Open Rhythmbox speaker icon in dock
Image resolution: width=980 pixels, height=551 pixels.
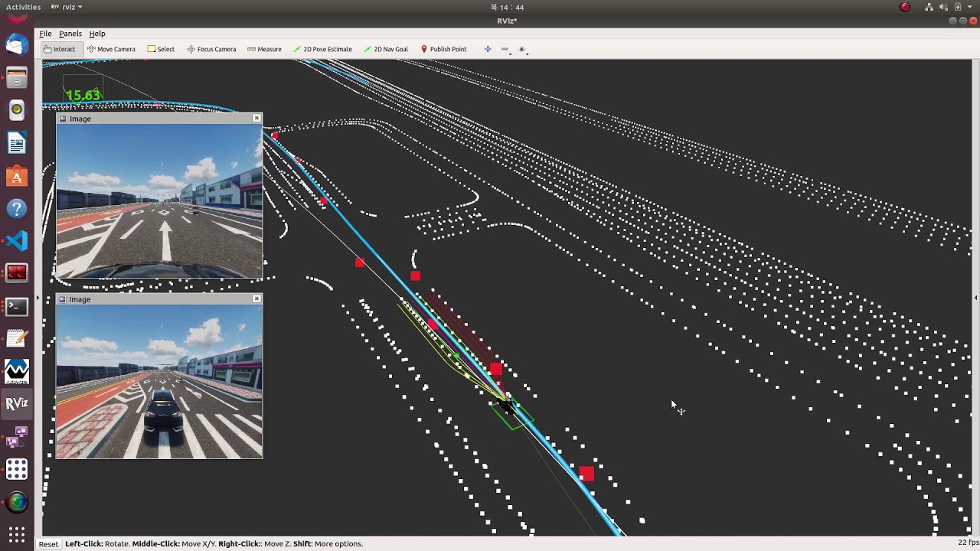(17, 110)
